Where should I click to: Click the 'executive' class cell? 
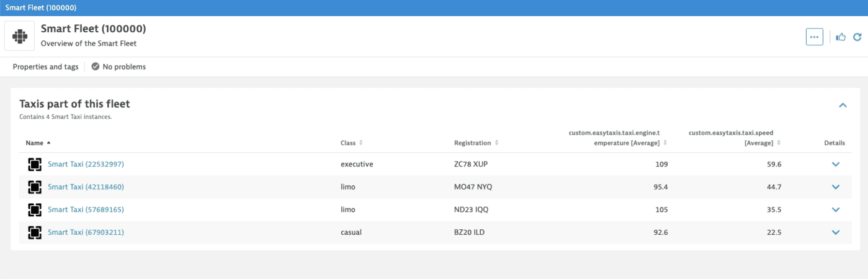pyautogui.click(x=357, y=164)
